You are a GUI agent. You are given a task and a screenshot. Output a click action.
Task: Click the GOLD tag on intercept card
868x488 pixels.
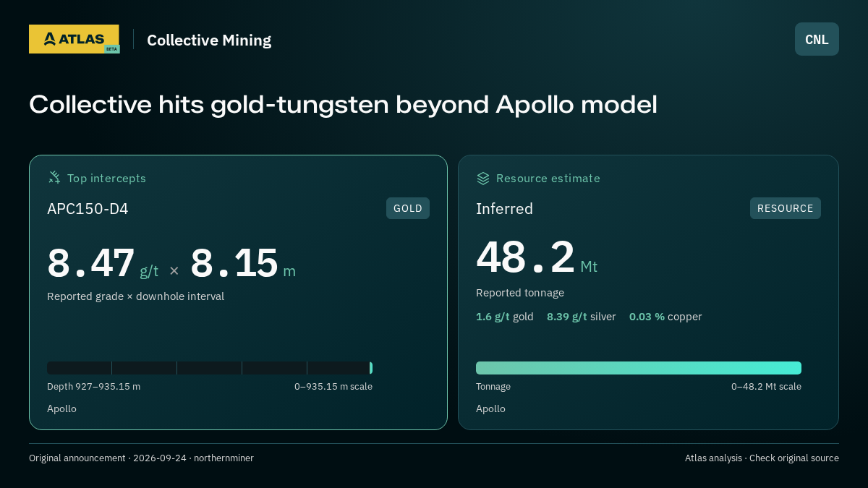coord(408,208)
